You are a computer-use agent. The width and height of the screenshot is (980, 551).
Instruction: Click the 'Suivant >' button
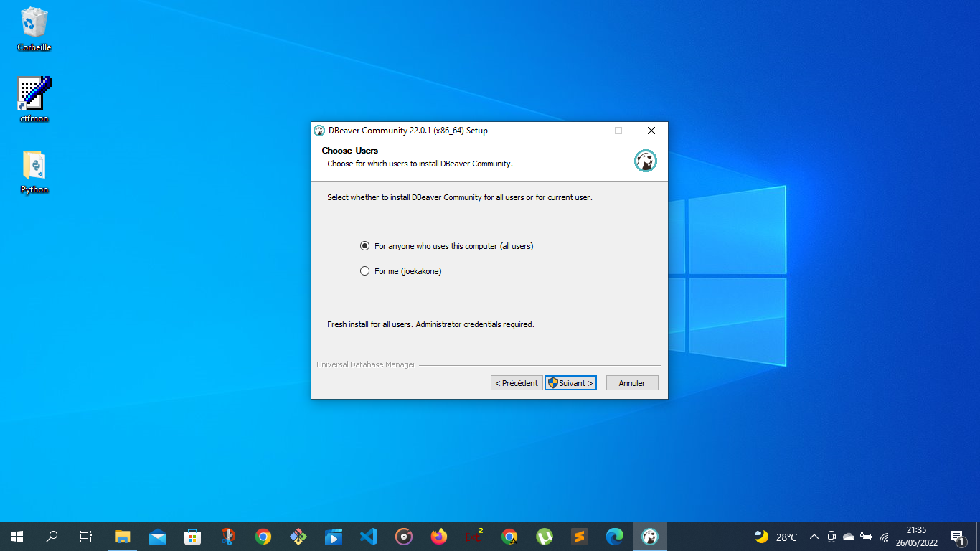point(570,383)
